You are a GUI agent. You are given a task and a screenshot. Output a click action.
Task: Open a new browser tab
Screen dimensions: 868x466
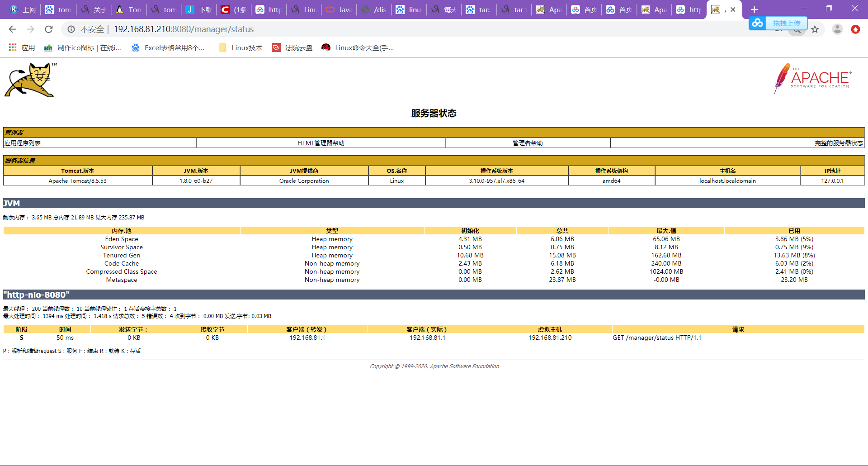tap(754, 10)
